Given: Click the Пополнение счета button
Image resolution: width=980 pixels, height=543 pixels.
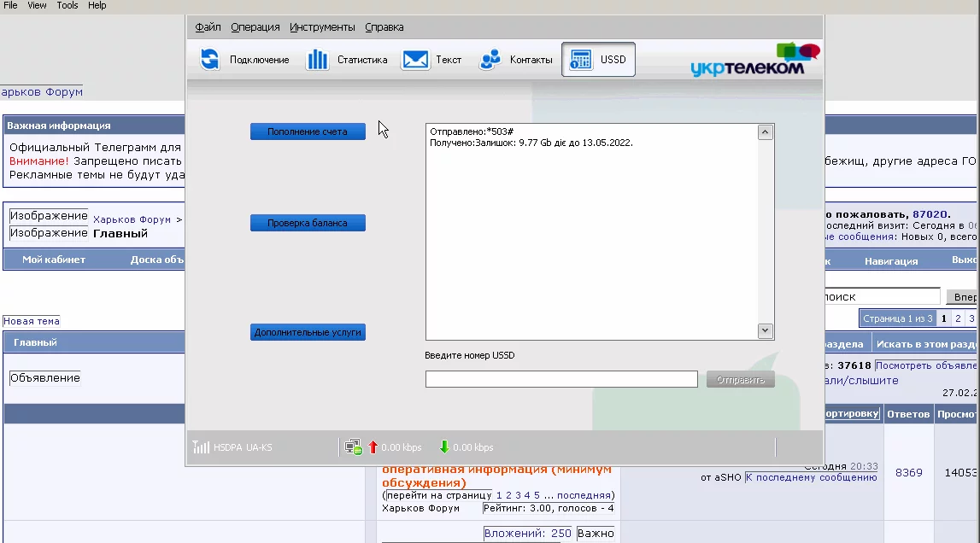Looking at the screenshot, I should point(308,131).
